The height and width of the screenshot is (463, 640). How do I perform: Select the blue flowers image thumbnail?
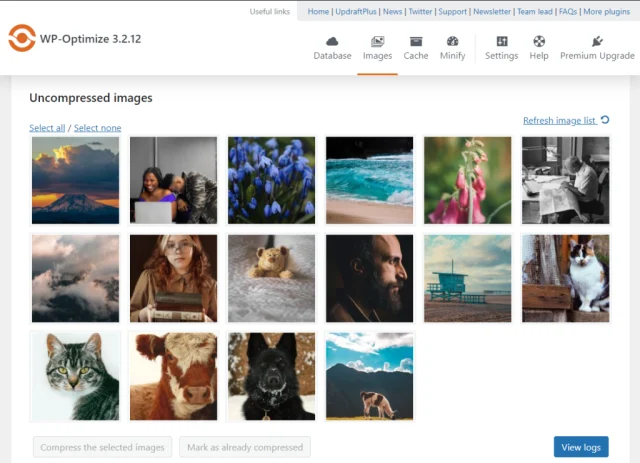coord(271,180)
